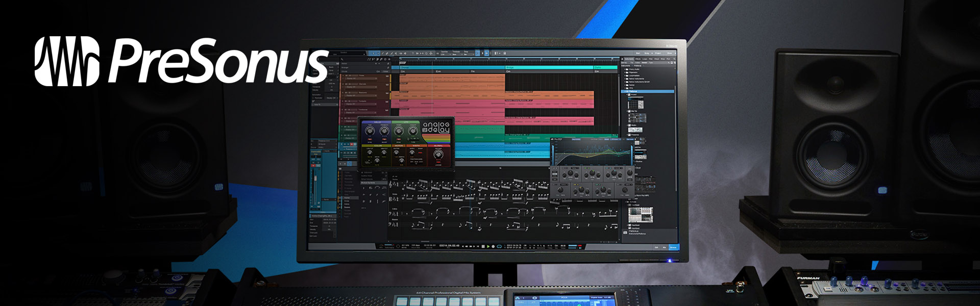
Task: Click the 'Ebm' chord in the chord track
Action: click(438, 72)
